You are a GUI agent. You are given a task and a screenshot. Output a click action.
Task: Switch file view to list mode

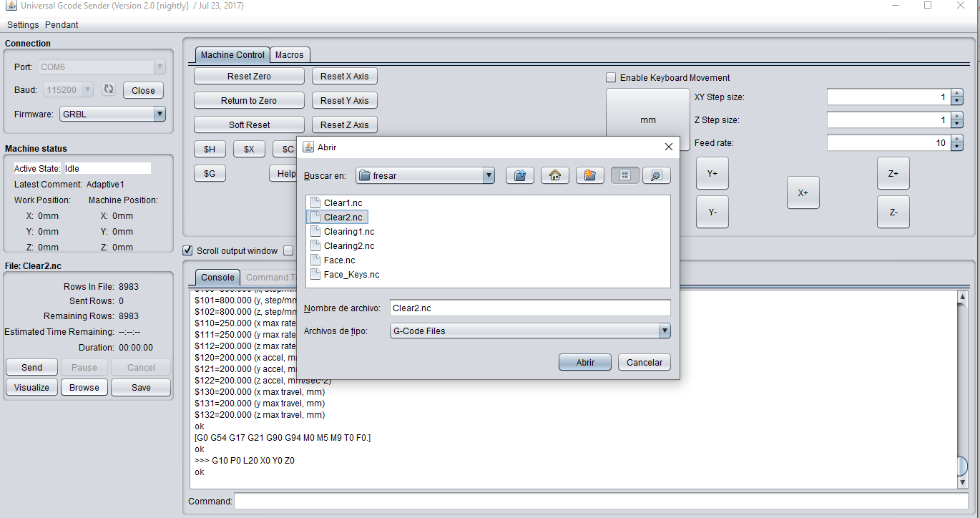click(625, 175)
